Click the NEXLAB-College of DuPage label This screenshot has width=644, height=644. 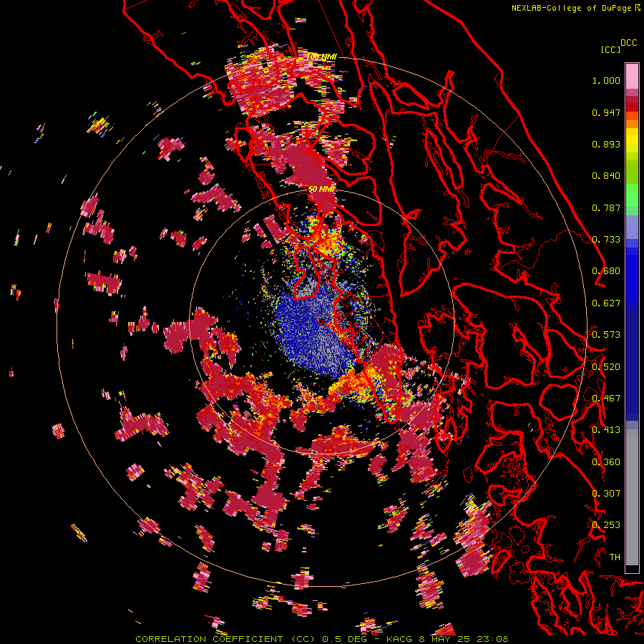576,8
